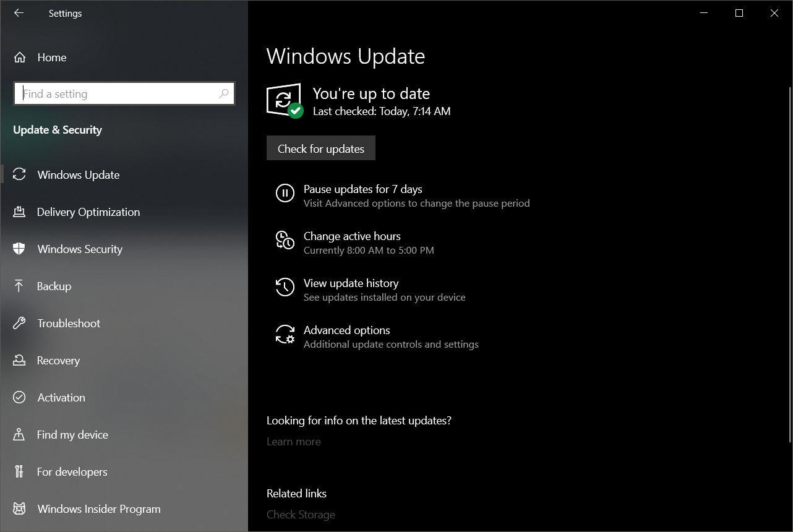
Task: Open the Troubleshoot section
Action: [69, 324]
